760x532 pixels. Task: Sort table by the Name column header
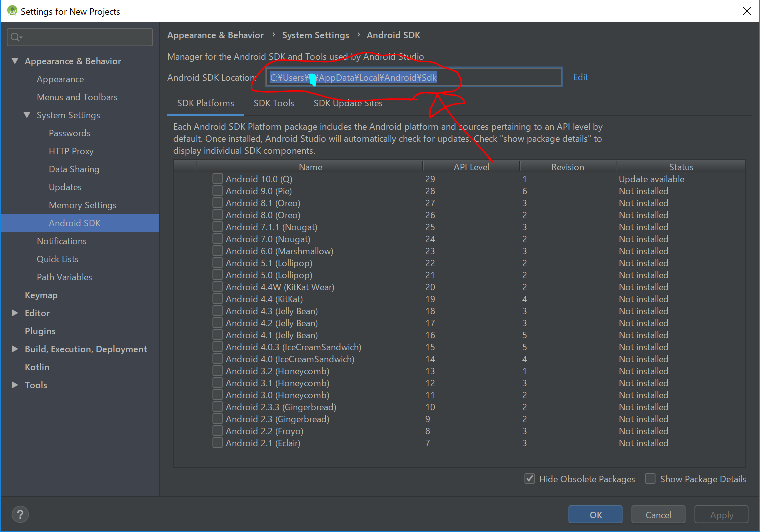310,167
